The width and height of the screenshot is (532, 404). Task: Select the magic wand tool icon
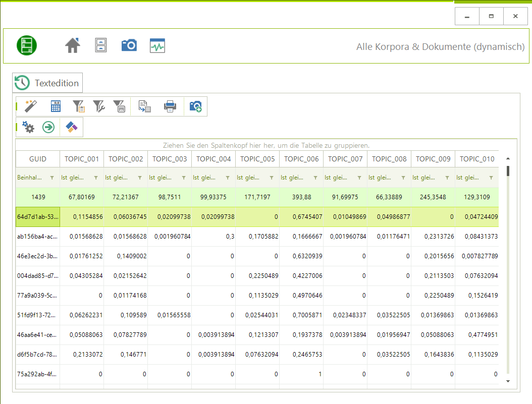[x=30, y=106]
